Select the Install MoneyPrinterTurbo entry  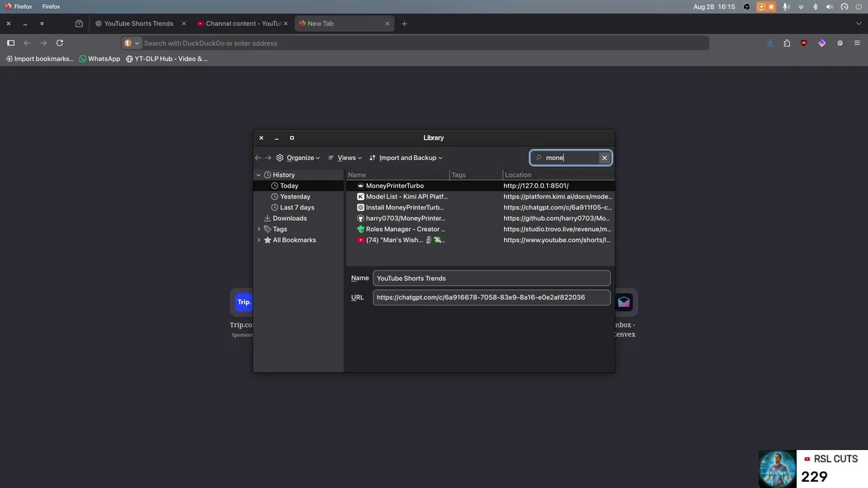coord(480,207)
